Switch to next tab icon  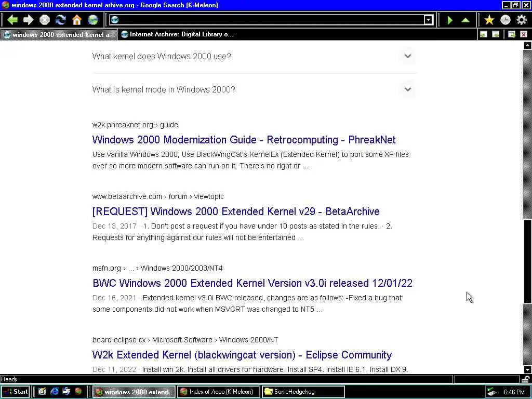496,34
